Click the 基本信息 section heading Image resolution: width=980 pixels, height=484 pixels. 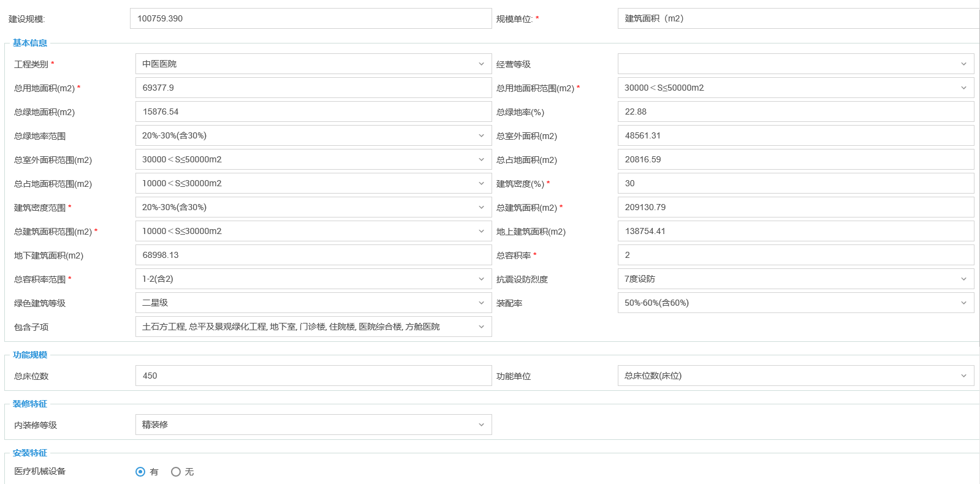pos(30,43)
